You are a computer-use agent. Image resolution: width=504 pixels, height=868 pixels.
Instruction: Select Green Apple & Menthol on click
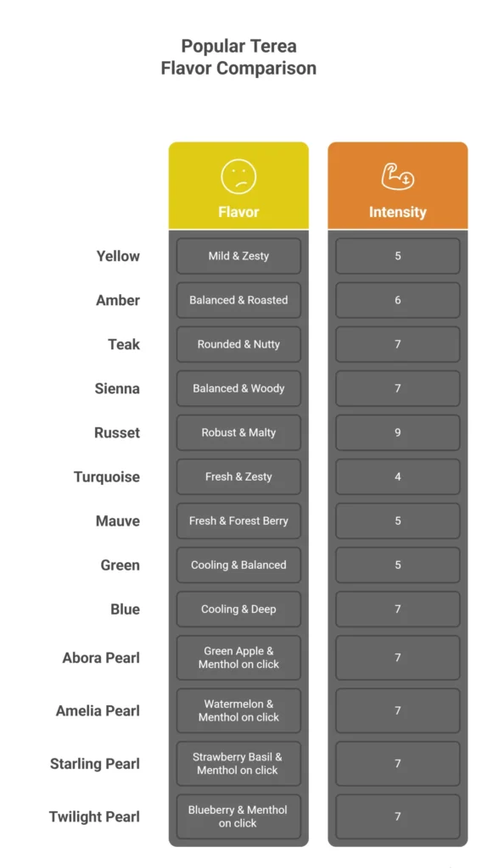click(238, 658)
